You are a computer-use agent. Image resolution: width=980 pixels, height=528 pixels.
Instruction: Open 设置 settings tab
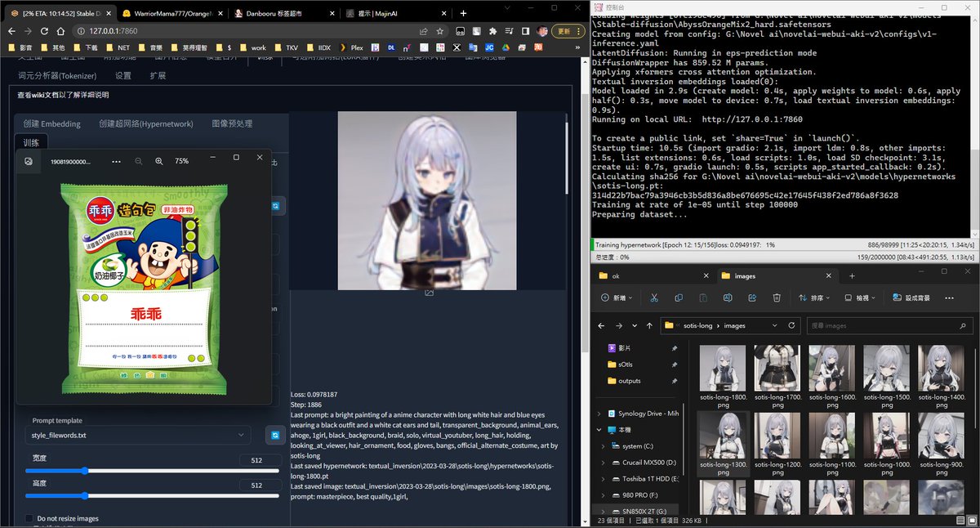(x=123, y=75)
